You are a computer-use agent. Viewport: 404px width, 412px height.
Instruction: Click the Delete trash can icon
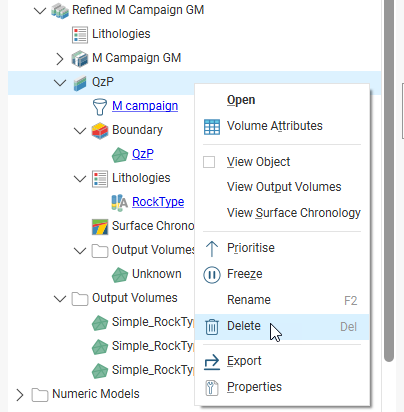pos(212,327)
